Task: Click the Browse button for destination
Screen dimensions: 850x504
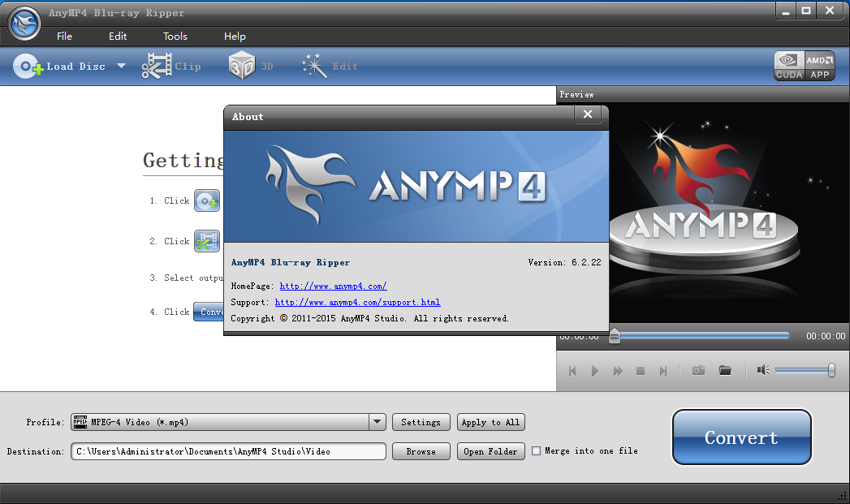Action: click(421, 451)
